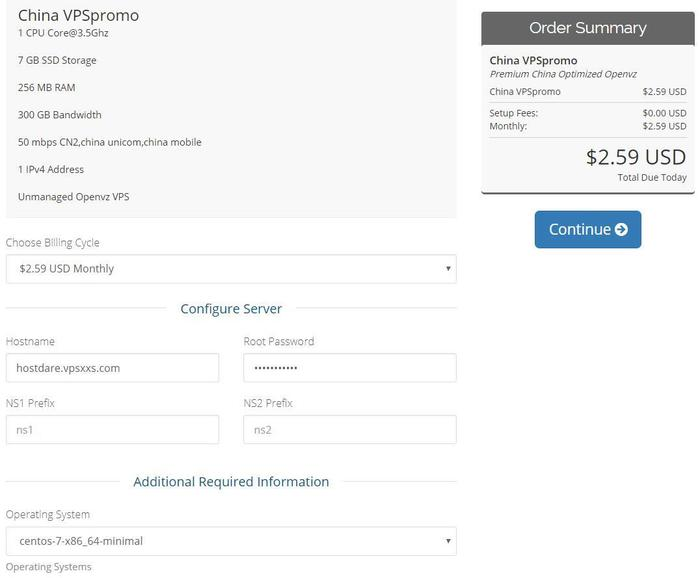The height and width of the screenshot is (578, 700).
Task: Click the NS2 Prefix label
Action: click(268, 403)
